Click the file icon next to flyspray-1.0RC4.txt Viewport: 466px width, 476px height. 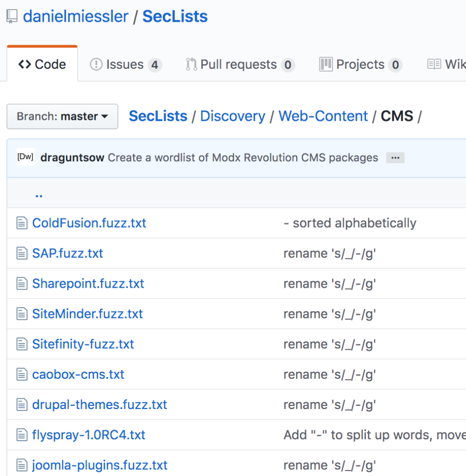[22, 435]
